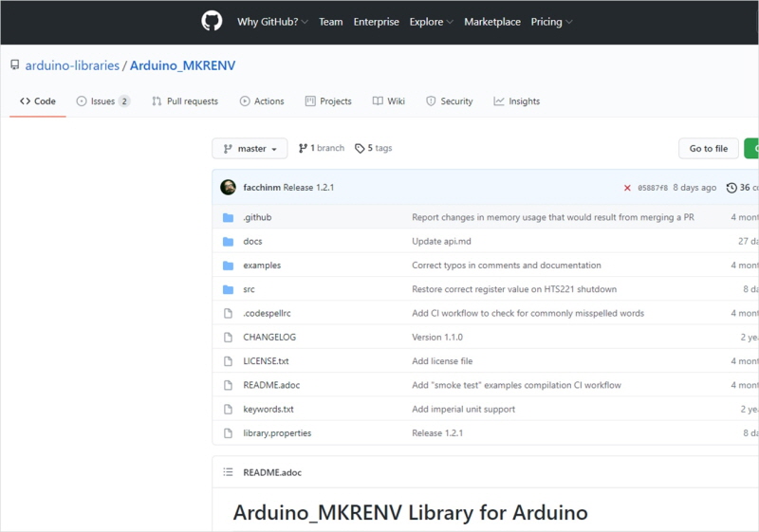The height and width of the screenshot is (532, 759).
Task: Click the .codespellrc file icon
Action: pos(228,313)
